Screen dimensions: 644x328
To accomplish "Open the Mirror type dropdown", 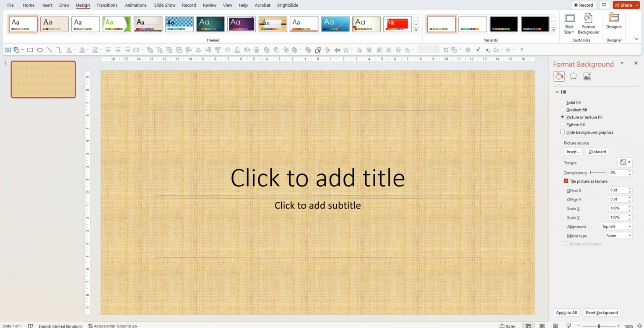I will [618, 235].
